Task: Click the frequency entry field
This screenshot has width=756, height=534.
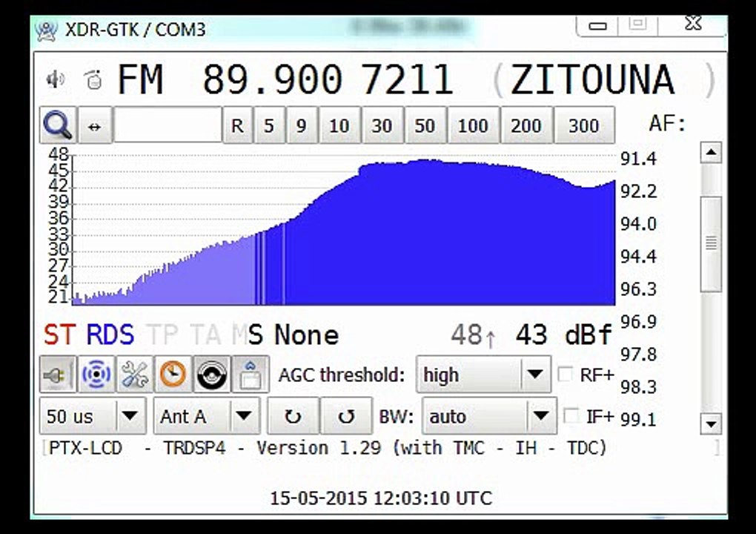Action: 168,125
